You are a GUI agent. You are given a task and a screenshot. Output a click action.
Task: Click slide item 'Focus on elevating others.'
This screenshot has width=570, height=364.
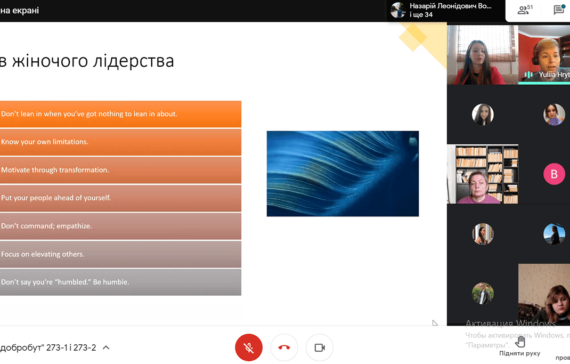click(x=120, y=254)
